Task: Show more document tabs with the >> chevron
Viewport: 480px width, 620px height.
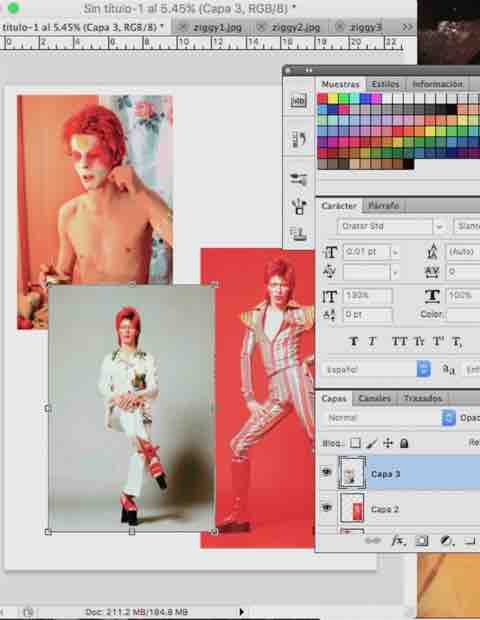Action: pyautogui.click(x=407, y=27)
